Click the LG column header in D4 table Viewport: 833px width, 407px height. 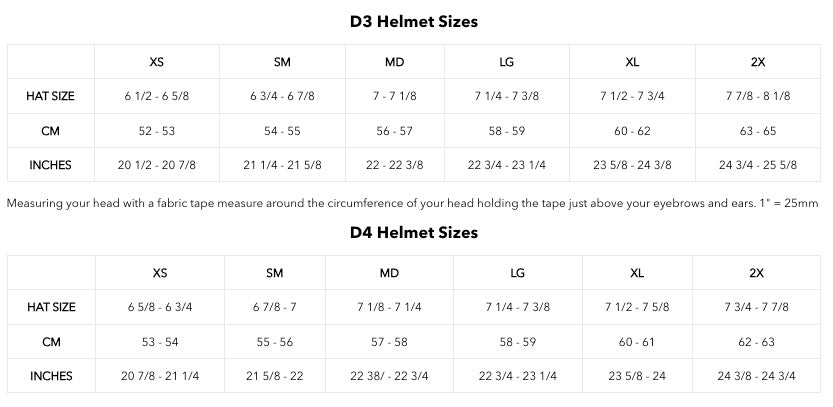(x=517, y=273)
